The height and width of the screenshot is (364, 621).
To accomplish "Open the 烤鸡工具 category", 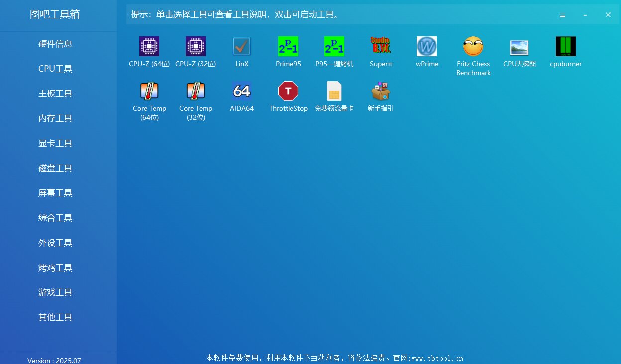I will [x=55, y=268].
